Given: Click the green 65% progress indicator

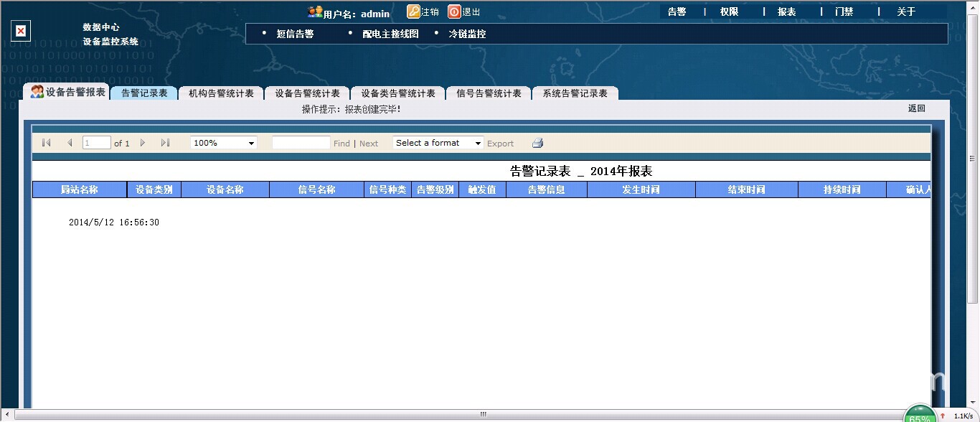Looking at the screenshot, I should 920,415.
